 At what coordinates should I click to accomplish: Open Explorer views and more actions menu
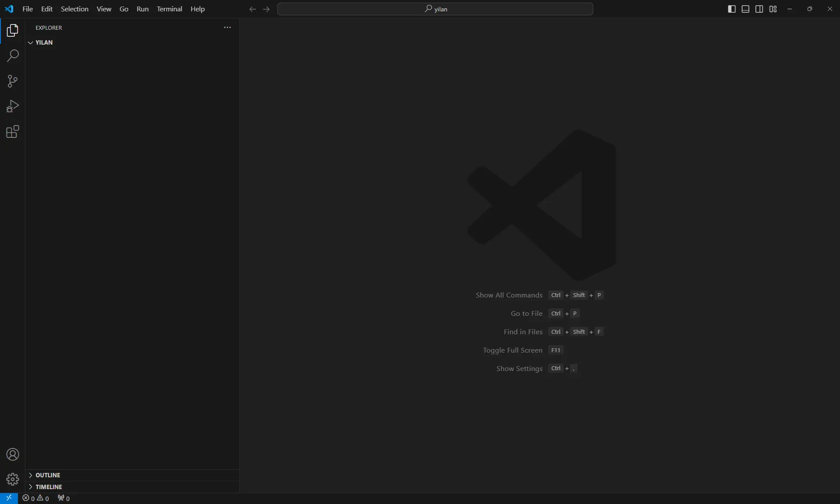click(x=227, y=28)
